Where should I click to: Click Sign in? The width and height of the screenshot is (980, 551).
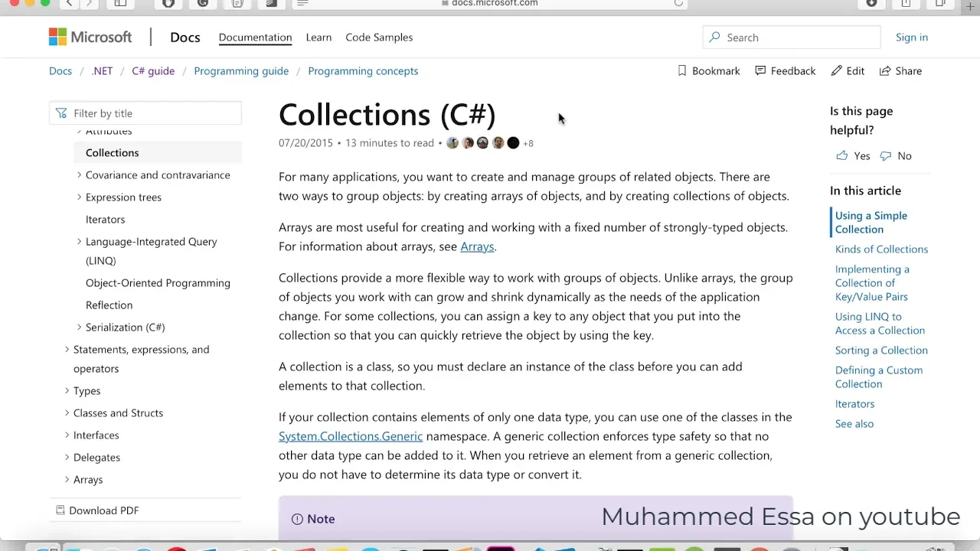(x=912, y=37)
